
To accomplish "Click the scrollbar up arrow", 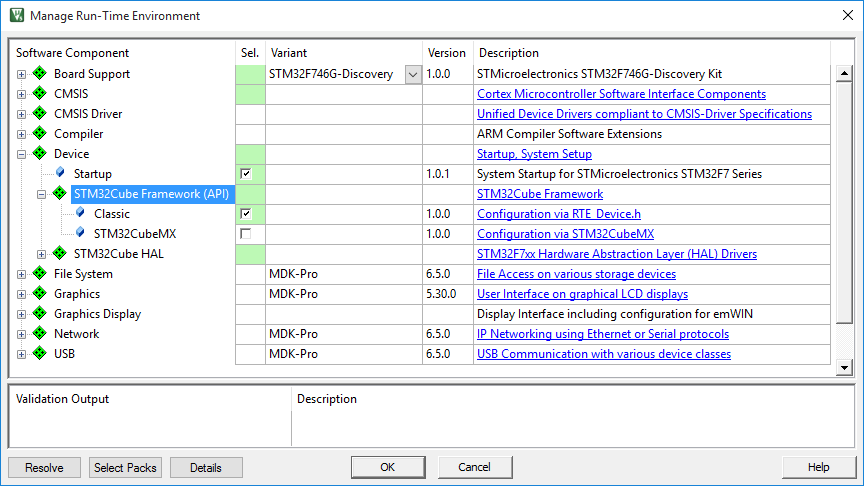I will point(844,73).
